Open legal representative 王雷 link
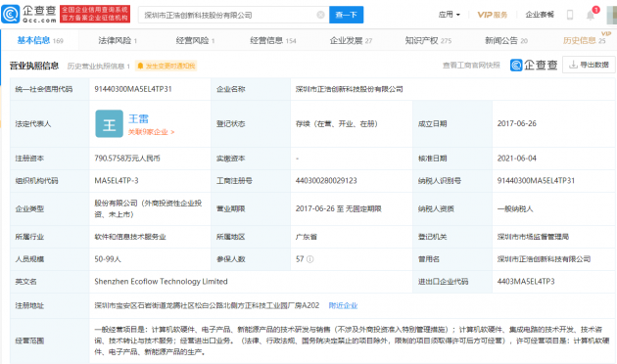This screenshot has width=617, height=364. click(x=138, y=118)
